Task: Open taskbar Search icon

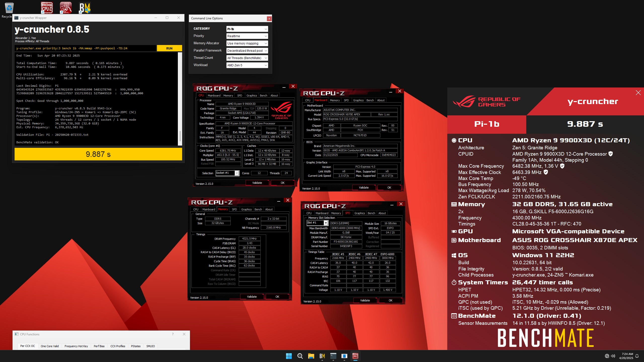Action: [x=300, y=356]
